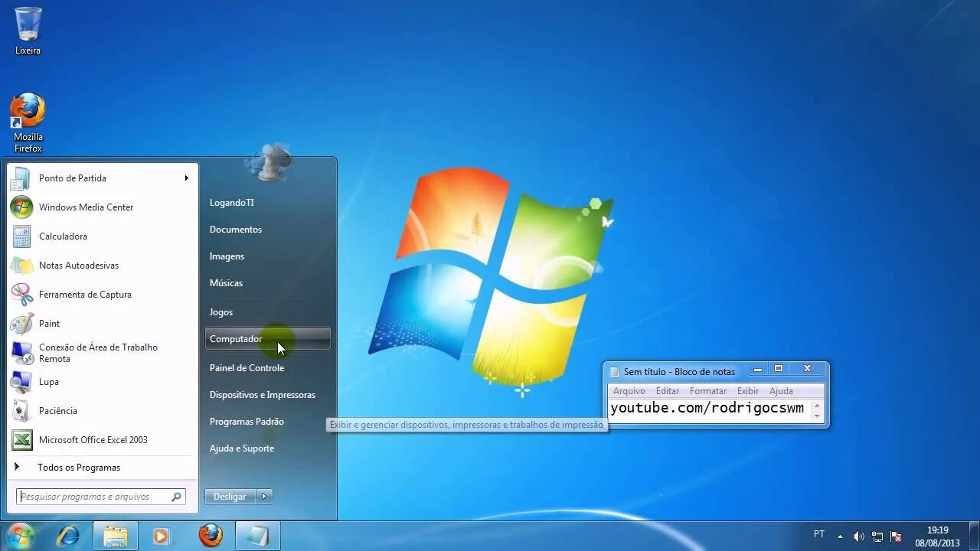Click the Action Center flag tray icon

(896, 537)
